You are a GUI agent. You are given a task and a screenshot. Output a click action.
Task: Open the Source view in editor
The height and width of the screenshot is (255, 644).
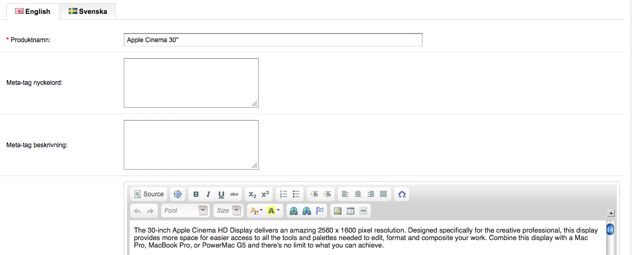coord(149,194)
